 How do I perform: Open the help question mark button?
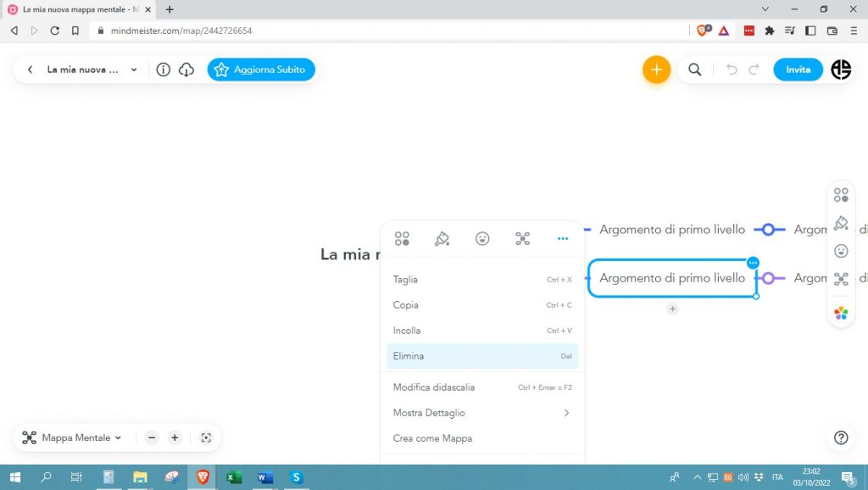pos(841,437)
